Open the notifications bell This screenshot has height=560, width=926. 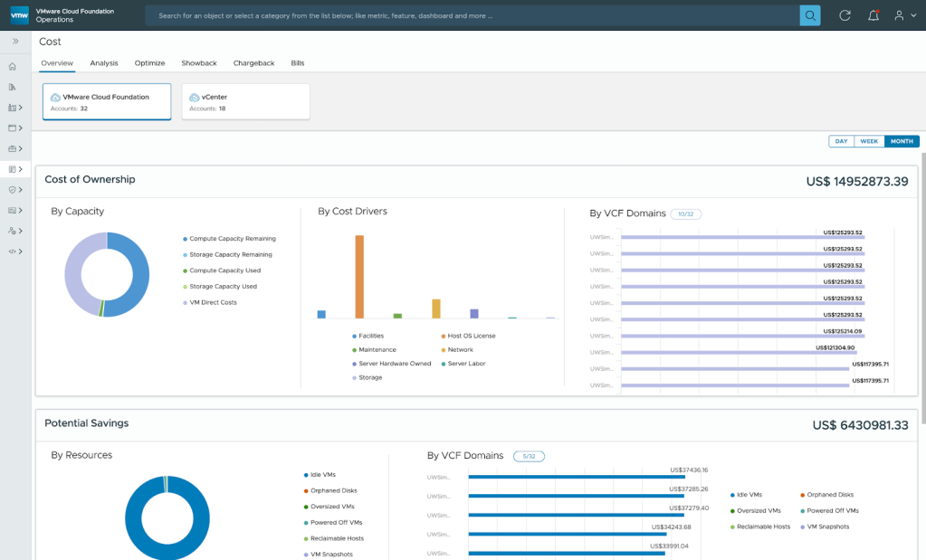873,15
